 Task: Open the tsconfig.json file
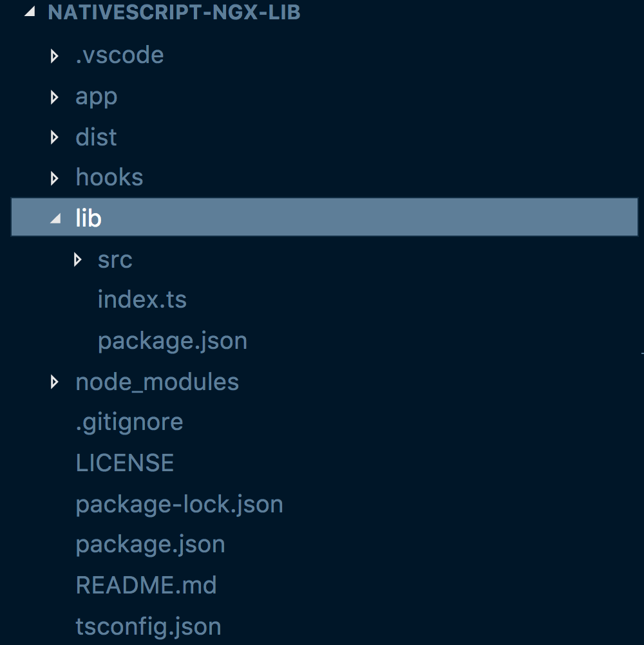(148, 625)
